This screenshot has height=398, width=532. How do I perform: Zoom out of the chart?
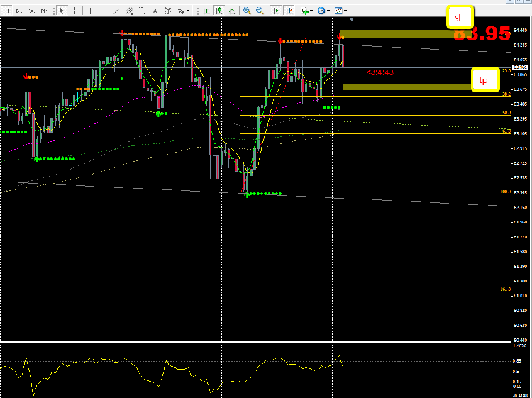(x=260, y=11)
